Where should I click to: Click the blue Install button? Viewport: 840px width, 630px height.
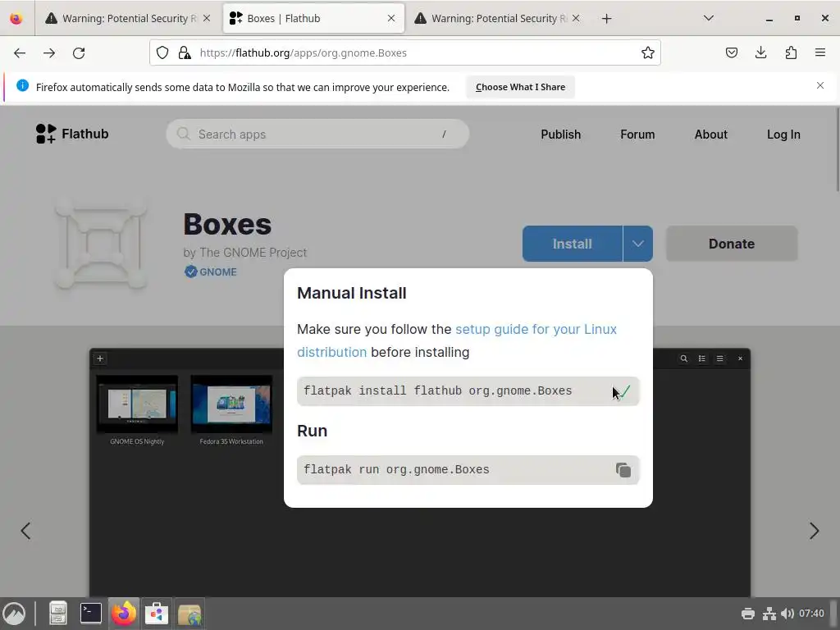(572, 244)
